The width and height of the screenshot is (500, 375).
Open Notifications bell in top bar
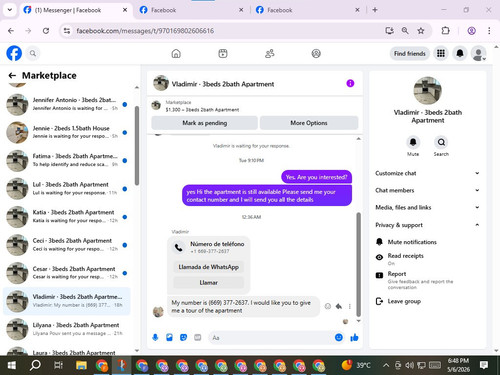(460, 53)
